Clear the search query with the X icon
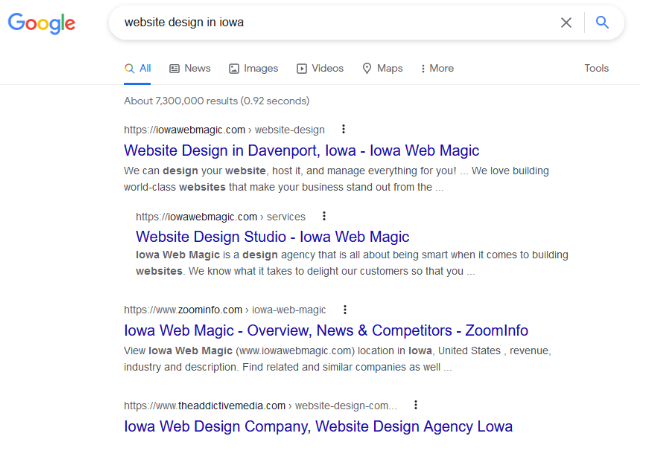Screen dimensions: 650x454 [x=566, y=22]
